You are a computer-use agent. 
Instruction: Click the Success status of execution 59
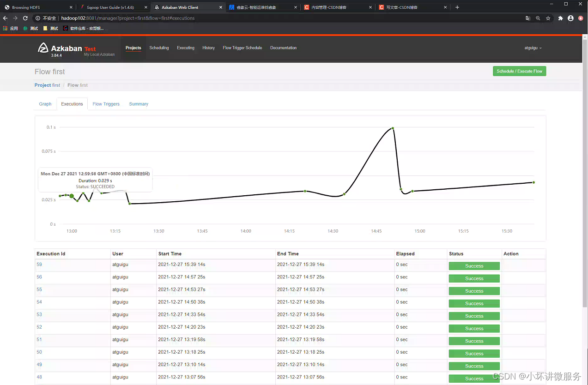pyautogui.click(x=474, y=266)
